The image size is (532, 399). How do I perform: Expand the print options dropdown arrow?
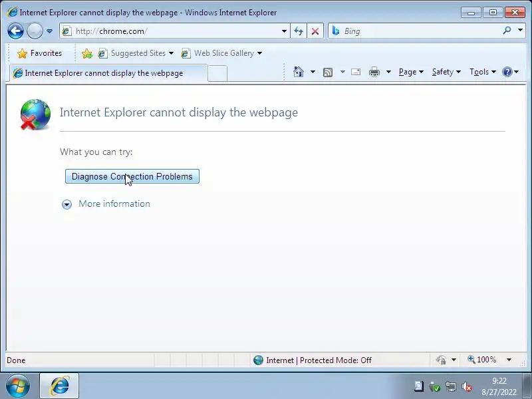click(x=389, y=72)
